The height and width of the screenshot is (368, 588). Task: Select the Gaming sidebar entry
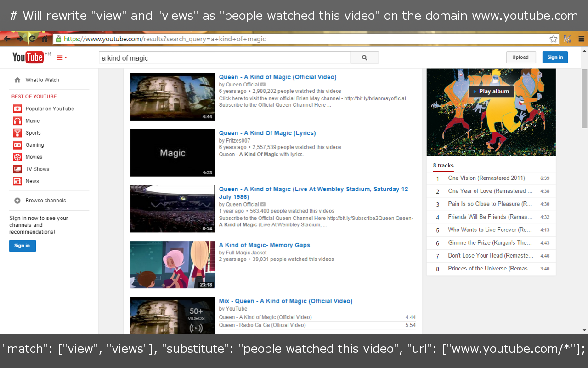click(35, 145)
